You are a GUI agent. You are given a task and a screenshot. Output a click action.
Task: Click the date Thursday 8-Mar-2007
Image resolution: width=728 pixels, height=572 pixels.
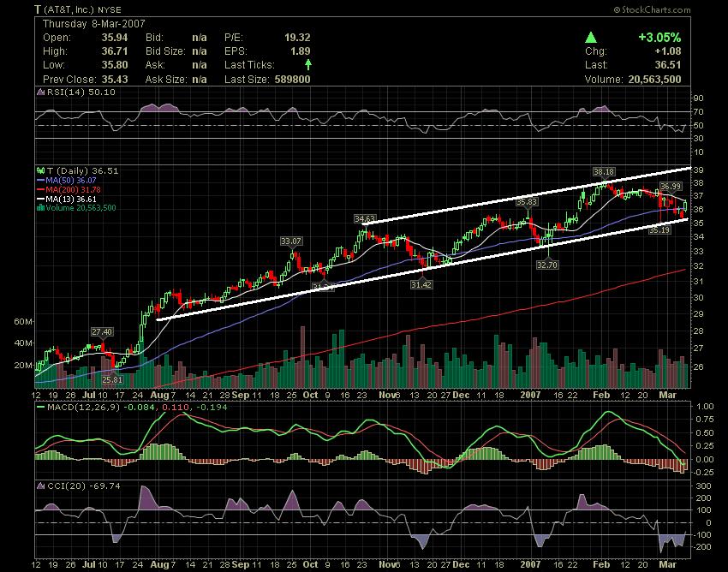94,24
